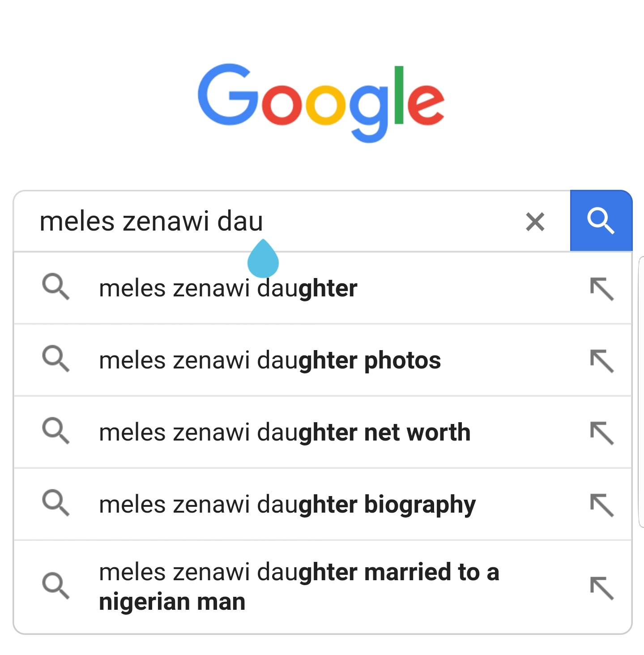Tap arrow icon beside "daughter net worth"
The height and width of the screenshot is (655, 644).
[601, 433]
